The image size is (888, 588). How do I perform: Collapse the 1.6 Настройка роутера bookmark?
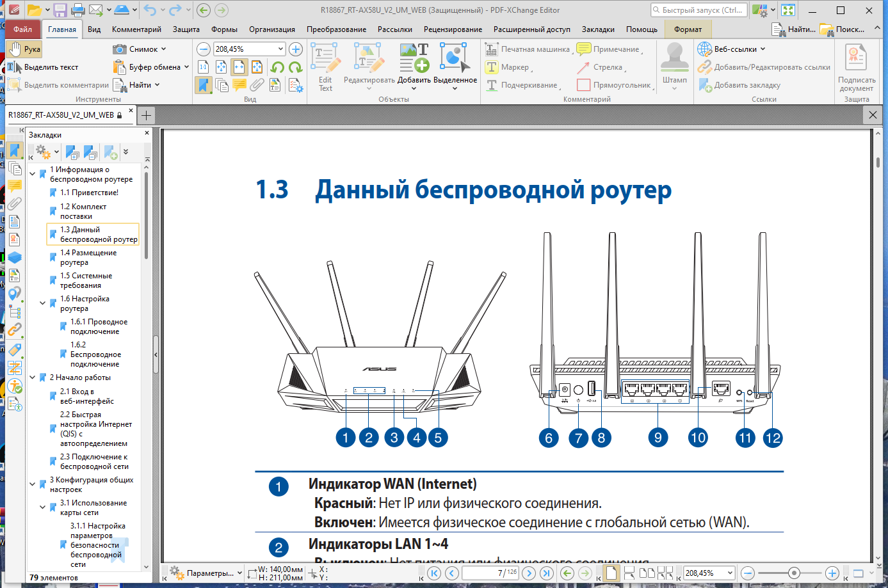click(x=43, y=303)
